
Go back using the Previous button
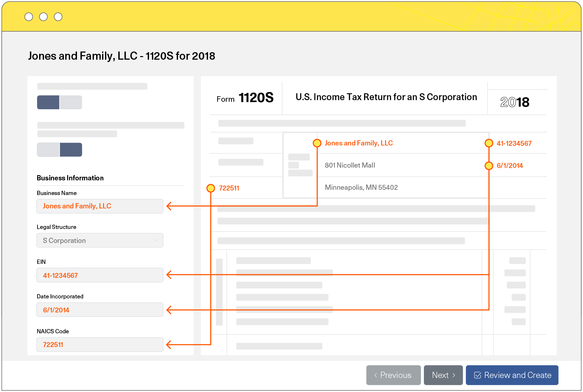pos(393,375)
